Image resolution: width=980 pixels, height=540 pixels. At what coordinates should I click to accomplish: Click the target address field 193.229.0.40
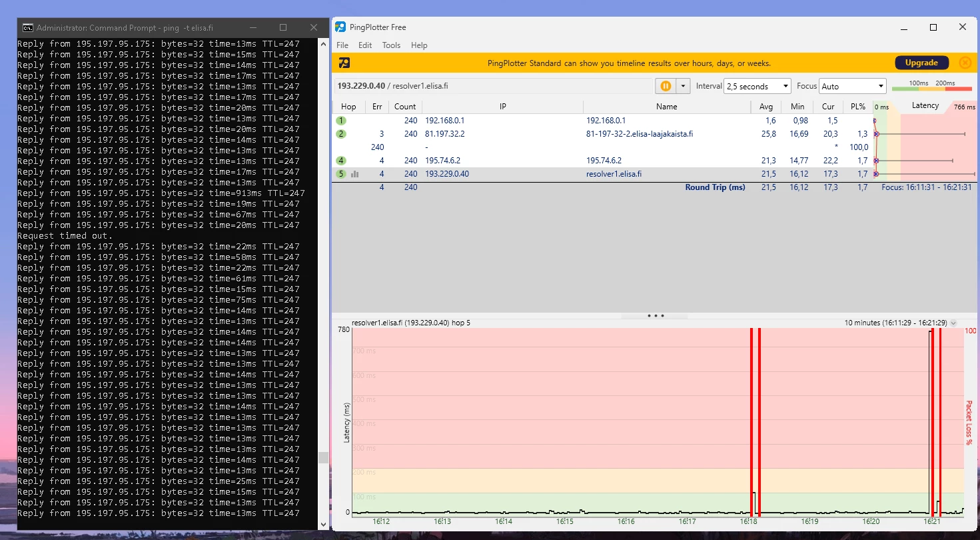493,86
